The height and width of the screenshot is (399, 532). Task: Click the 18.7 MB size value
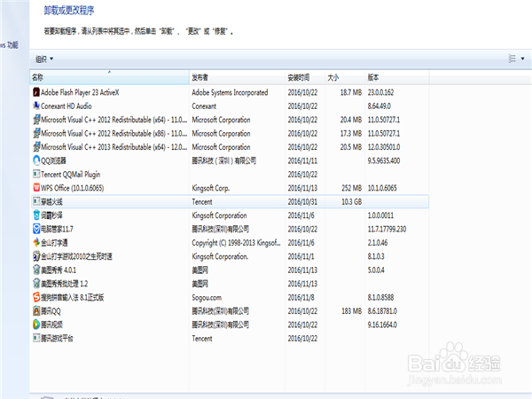point(351,92)
